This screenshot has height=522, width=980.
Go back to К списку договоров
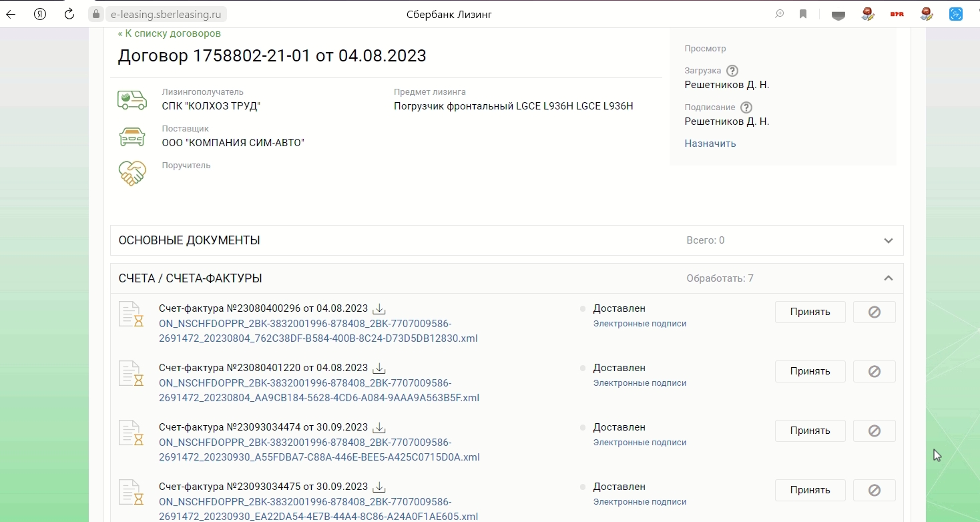[x=169, y=33]
